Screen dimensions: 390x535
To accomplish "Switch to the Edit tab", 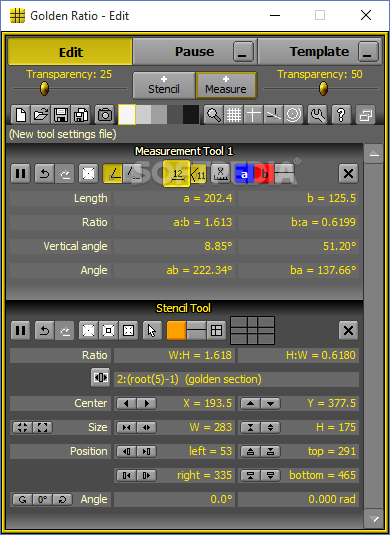I will 70,52.
